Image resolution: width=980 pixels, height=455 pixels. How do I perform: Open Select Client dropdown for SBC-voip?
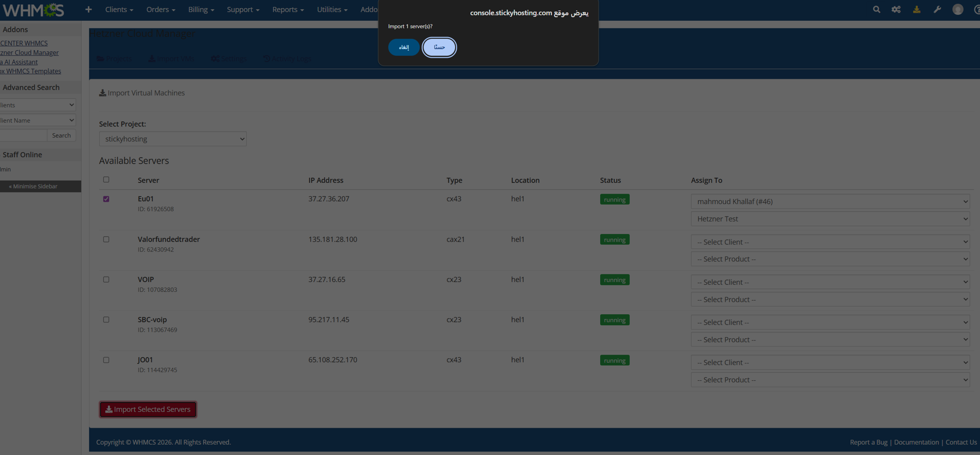(x=830, y=322)
